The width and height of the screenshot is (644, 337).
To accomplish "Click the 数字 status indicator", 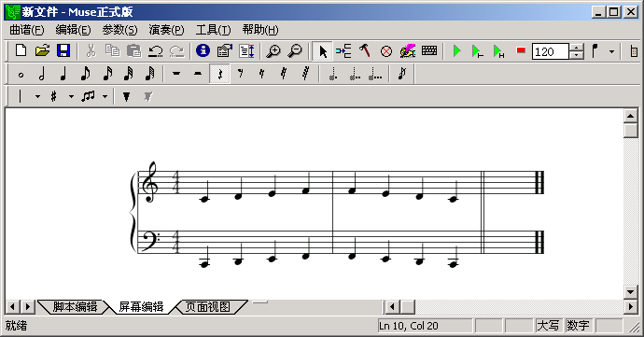I will click(578, 326).
